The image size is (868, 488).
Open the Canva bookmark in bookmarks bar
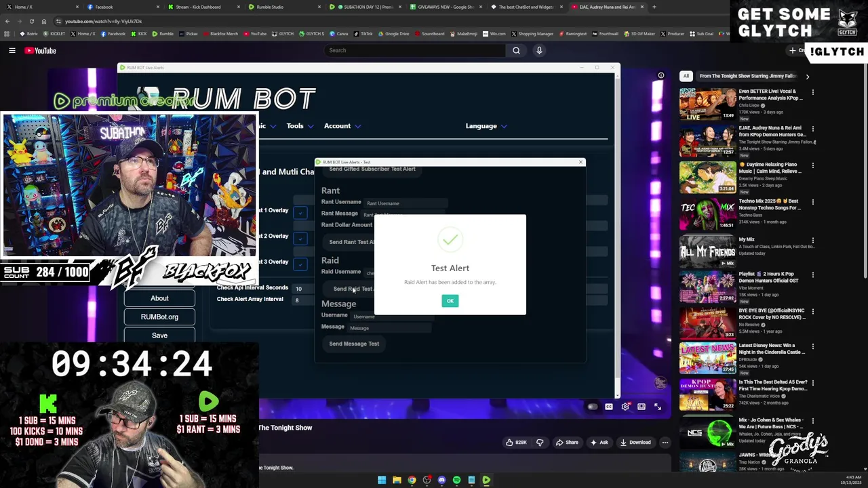(338, 34)
